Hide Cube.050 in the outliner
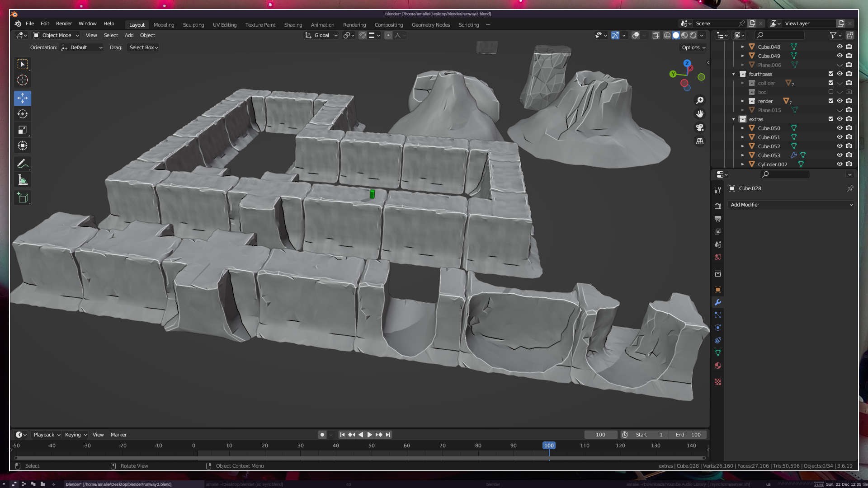The height and width of the screenshot is (488, 868). click(x=840, y=128)
